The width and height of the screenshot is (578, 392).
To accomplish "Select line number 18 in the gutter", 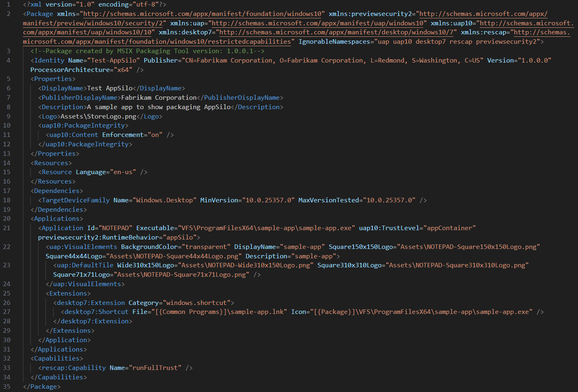I will [x=7, y=200].
